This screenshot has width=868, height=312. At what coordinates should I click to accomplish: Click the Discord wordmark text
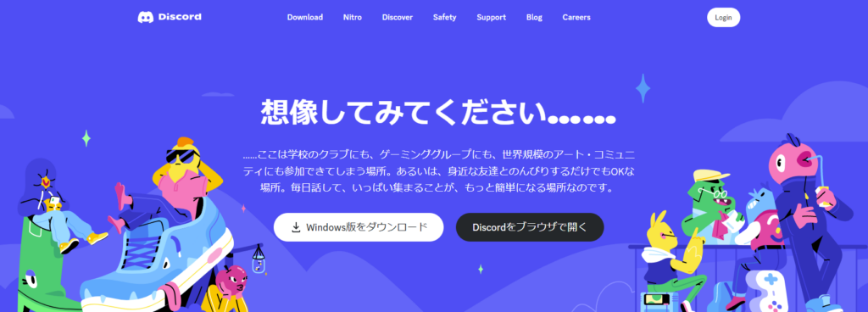coord(180,17)
